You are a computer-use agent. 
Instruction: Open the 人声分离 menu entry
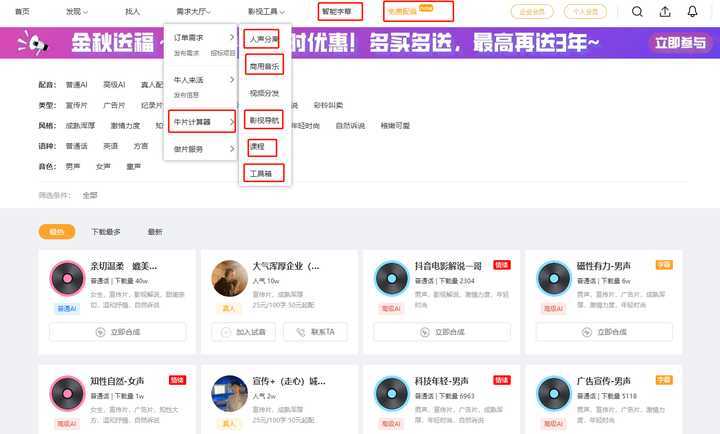point(262,38)
